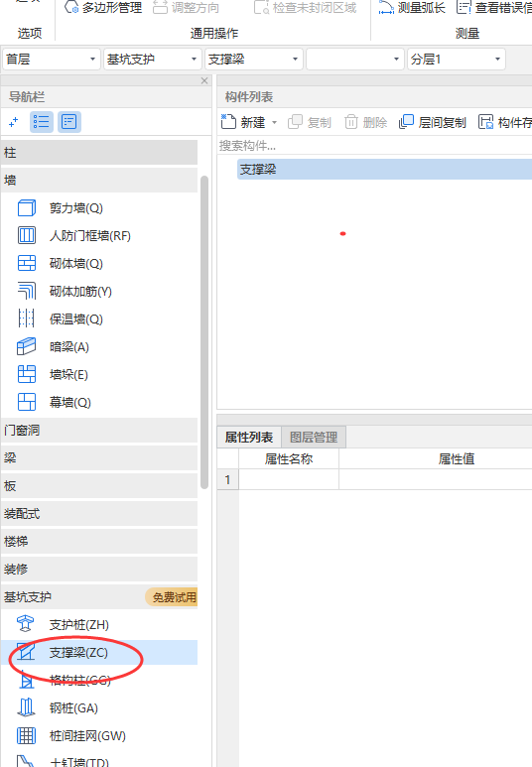Select 格构柱(GG) lattice column item

[80, 681]
